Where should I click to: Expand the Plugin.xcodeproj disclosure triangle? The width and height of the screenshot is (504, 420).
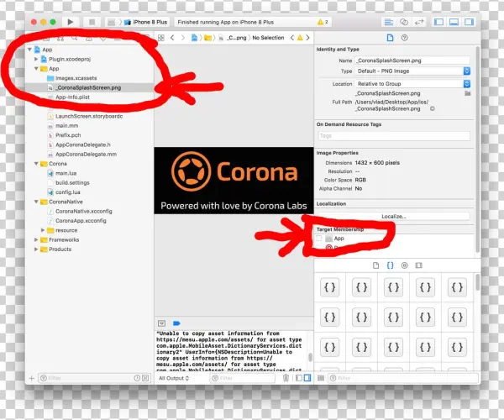36,59
